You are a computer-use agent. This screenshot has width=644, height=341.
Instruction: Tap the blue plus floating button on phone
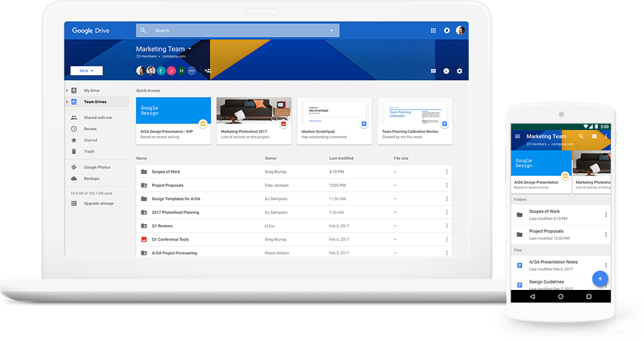click(x=600, y=279)
